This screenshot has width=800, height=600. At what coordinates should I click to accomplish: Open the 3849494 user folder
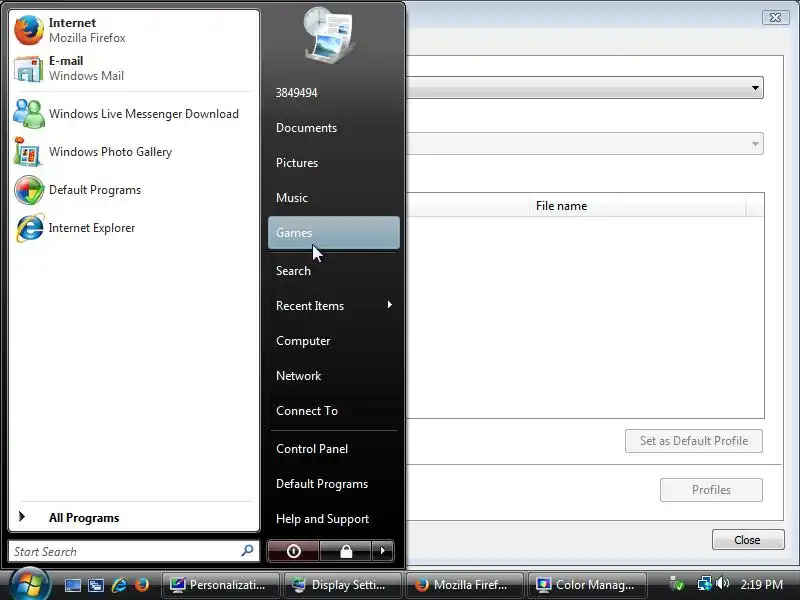[334, 93]
